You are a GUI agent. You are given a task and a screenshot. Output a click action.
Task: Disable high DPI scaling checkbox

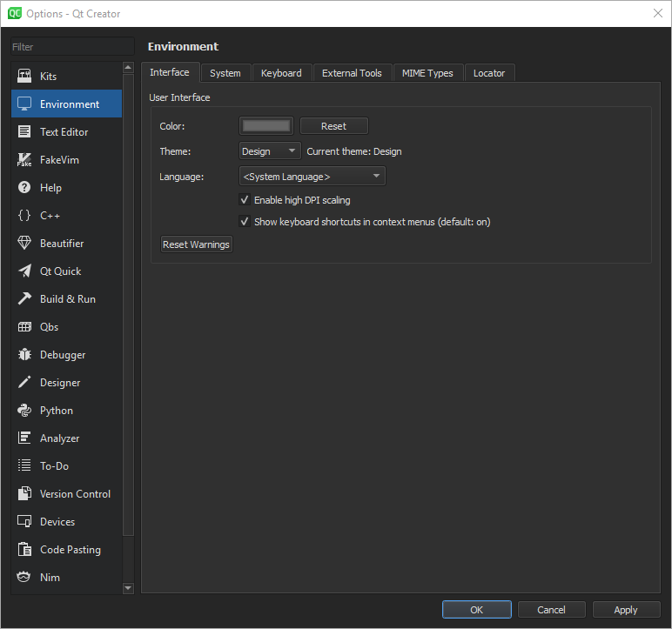click(x=245, y=200)
